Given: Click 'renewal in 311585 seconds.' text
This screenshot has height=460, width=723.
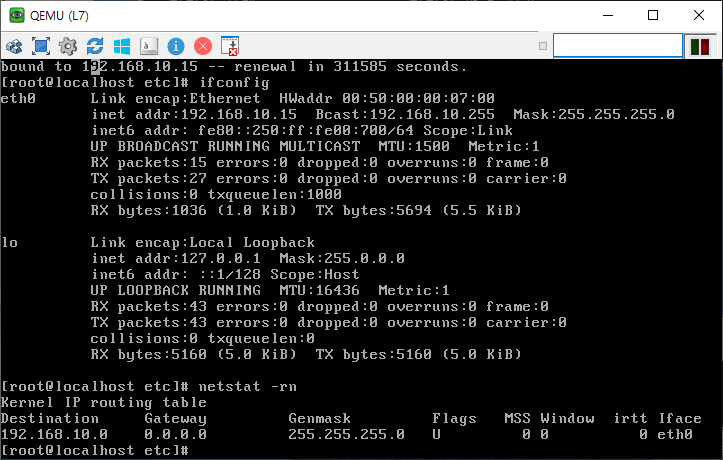Looking at the screenshot, I should [350, 67].
